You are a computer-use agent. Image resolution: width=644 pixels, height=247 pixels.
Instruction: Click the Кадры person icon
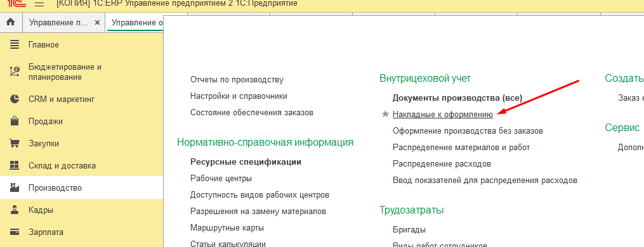[15, 210]
